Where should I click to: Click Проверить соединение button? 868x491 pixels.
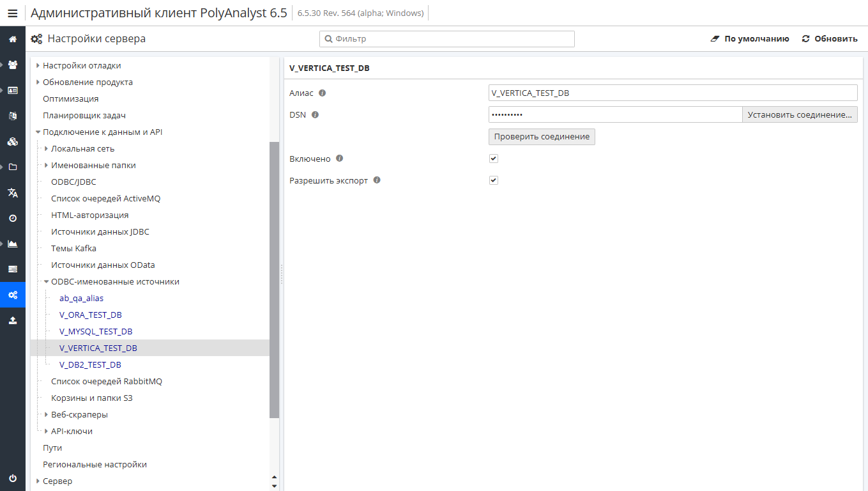(x=542, y=136)
